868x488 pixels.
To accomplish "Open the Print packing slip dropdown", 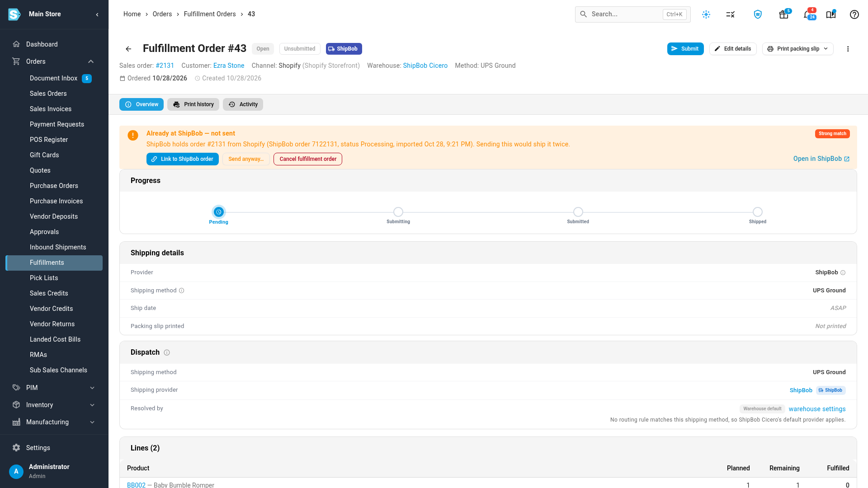I will click(798, 49).
